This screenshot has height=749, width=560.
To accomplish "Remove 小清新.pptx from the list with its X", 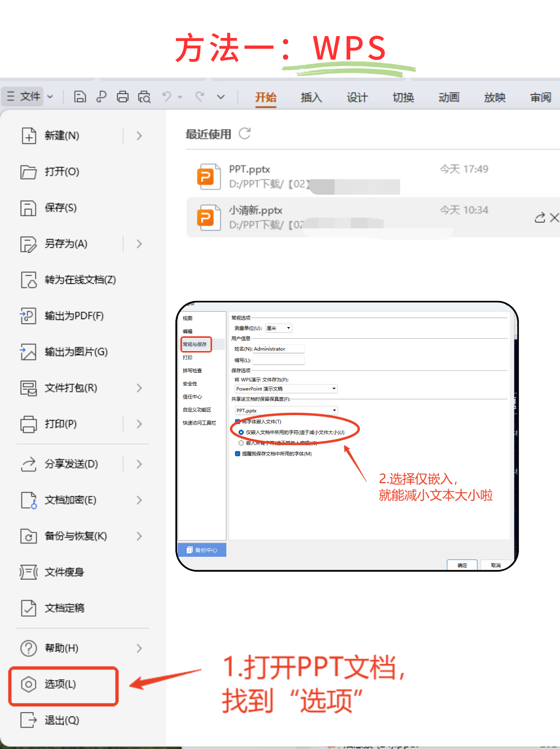I will tap(555, 218).
